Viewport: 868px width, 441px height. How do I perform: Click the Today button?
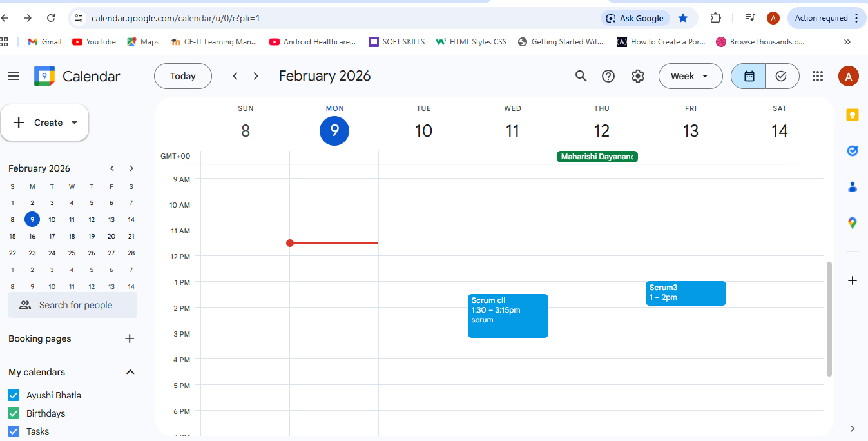[x=183, y=76]
